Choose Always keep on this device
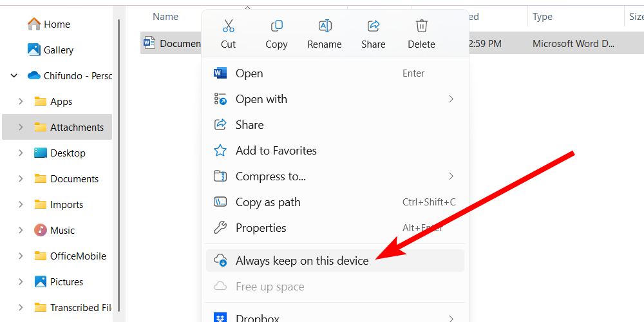This screenshot has width=644, height=322. [335, 260]
